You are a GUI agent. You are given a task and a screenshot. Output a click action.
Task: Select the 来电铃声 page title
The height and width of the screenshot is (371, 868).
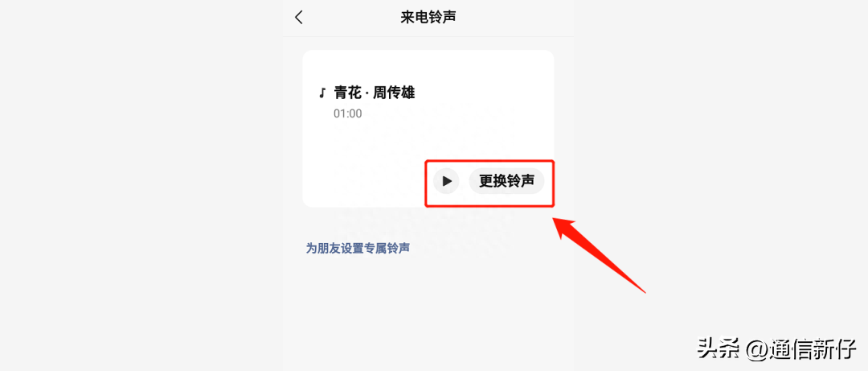(428, 17)
